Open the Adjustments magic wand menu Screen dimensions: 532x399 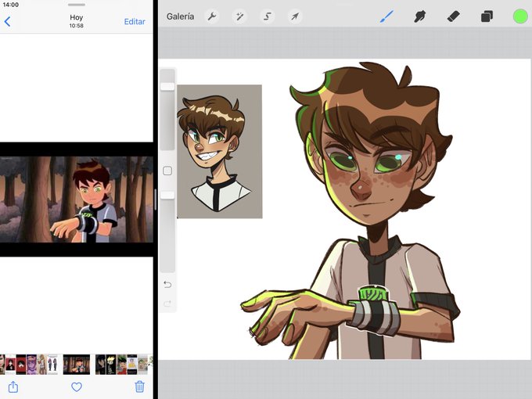(239, 16)
